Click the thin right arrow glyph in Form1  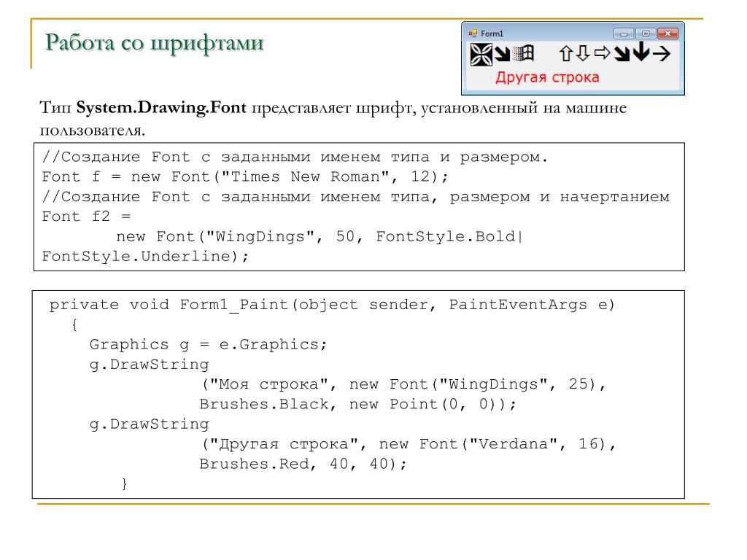pyautogui.click(x=661, y=53)
